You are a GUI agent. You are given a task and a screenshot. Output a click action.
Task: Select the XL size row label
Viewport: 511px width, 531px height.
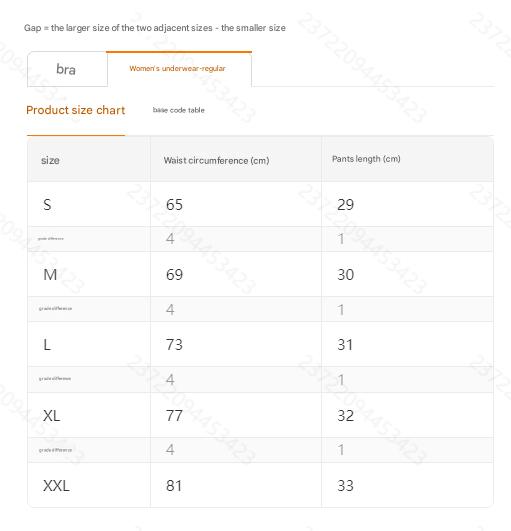click(51, 416)
